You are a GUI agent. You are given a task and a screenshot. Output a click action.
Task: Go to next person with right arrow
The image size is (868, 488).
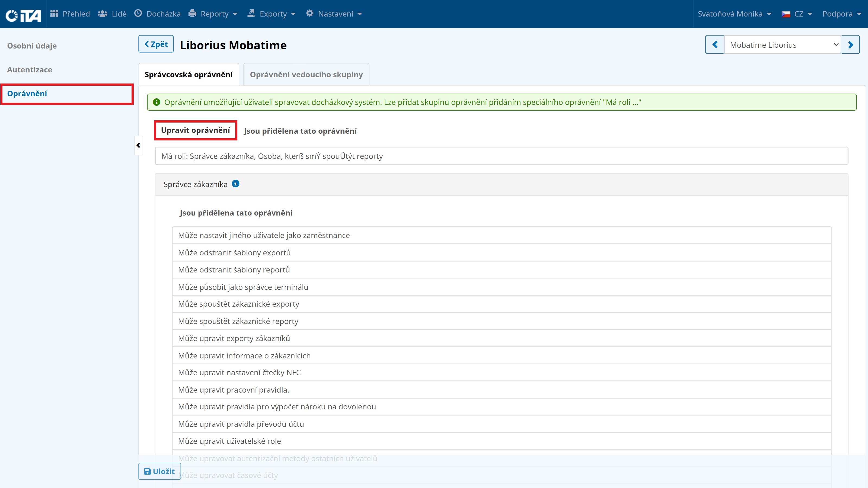(x=850, y=44)
